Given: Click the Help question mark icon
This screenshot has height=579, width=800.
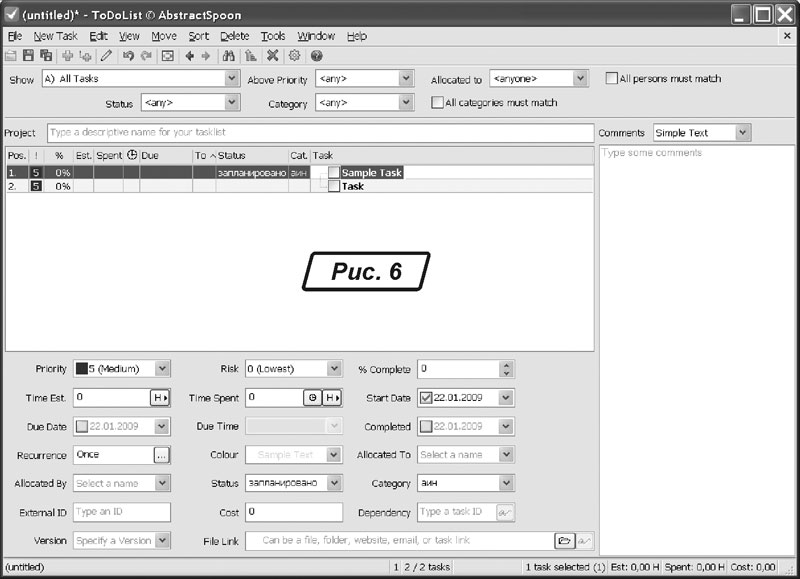Looking at the screenshot, I should pos(316,56).
